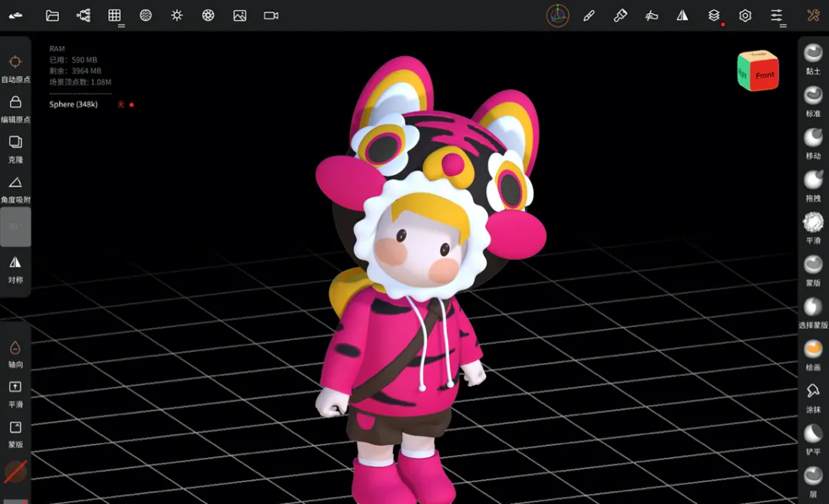
Task: Tap the 90° angle value field
Action: pos(15,226)
